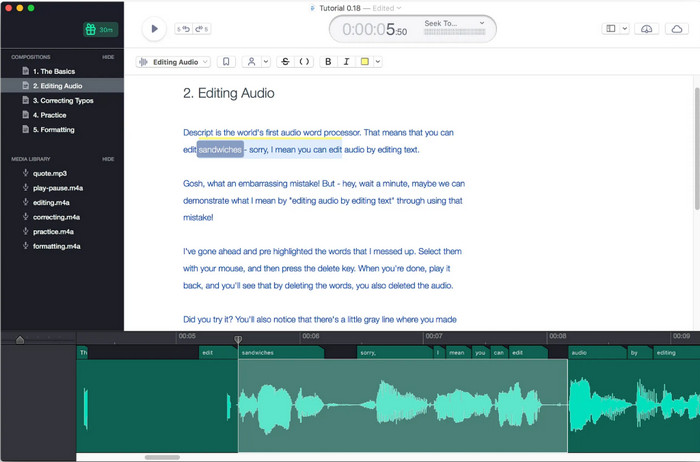Select the 'sandwiches' word clip in timeline
Viewport: 700px width, 462px height.
(x=281, y=353)
